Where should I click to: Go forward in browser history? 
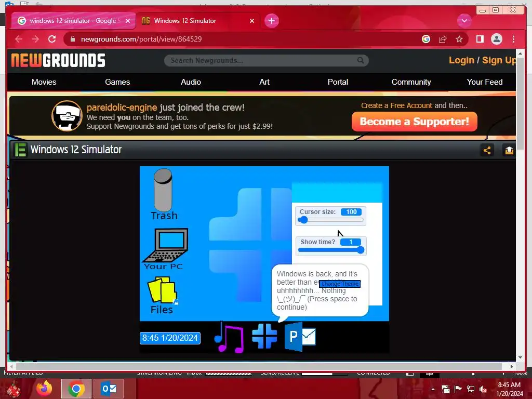coord(35,39)
